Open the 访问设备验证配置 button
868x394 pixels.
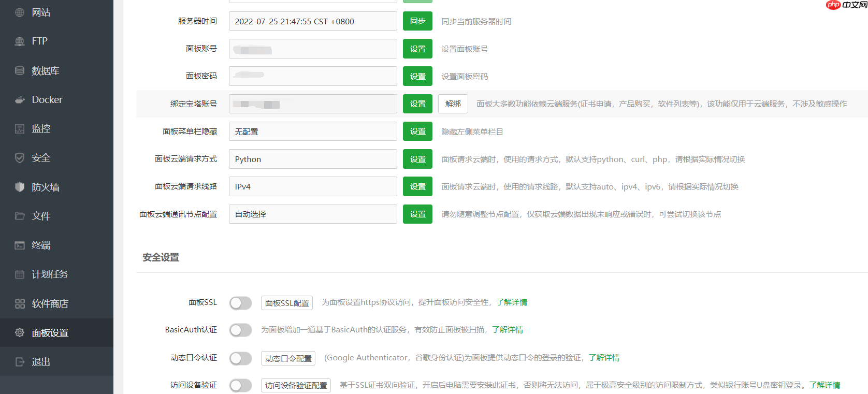(x=296, y=386)
